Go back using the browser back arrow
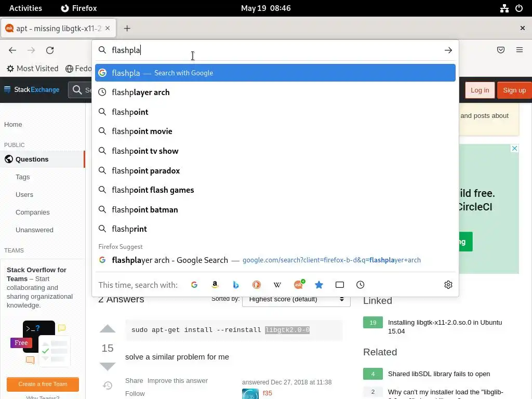 [x=12, y=50]
